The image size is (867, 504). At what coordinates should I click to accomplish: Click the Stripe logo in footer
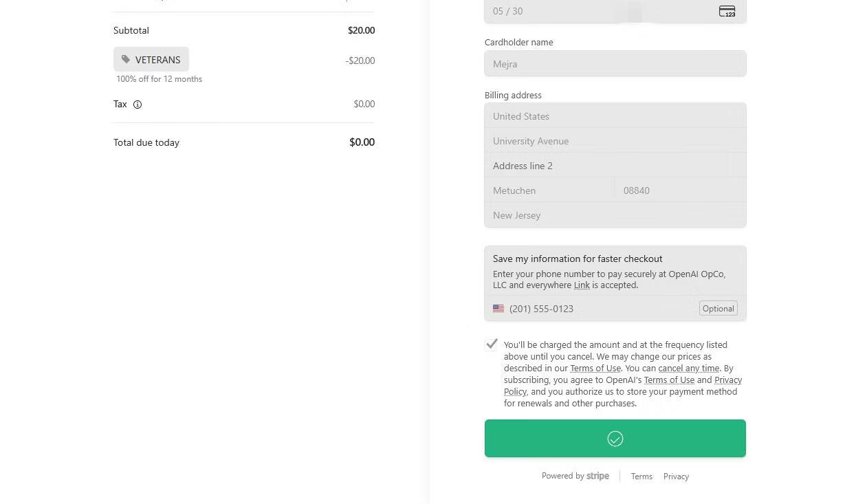click(597, 476)
